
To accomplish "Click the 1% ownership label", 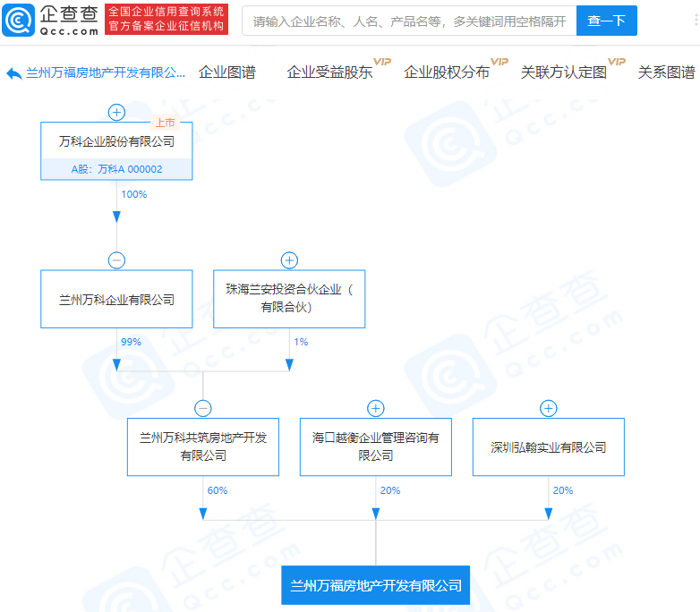I will tap(301, 343).
